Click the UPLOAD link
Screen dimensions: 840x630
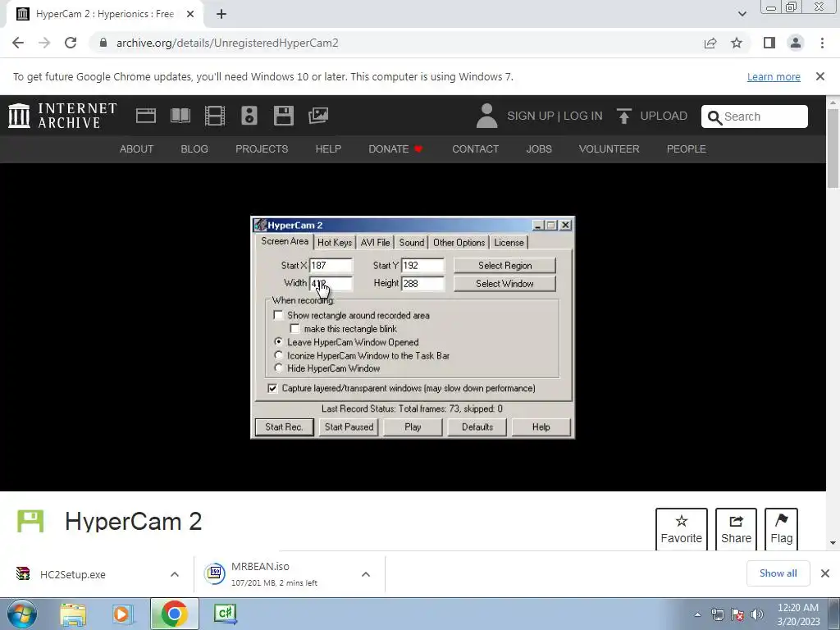(x=652, y=116)
